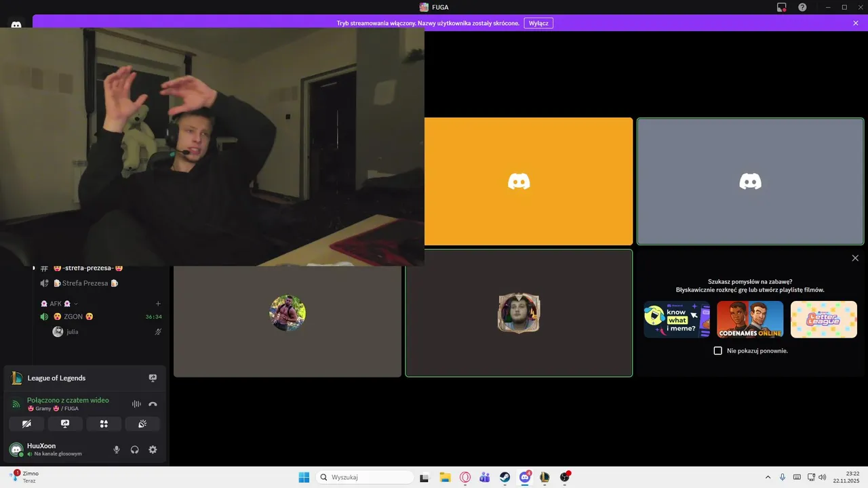Image resolution: width=868 pixels, height=488 pixels.
Task: Select the gray participant tile with green border
Action: (x=750, y=181)
